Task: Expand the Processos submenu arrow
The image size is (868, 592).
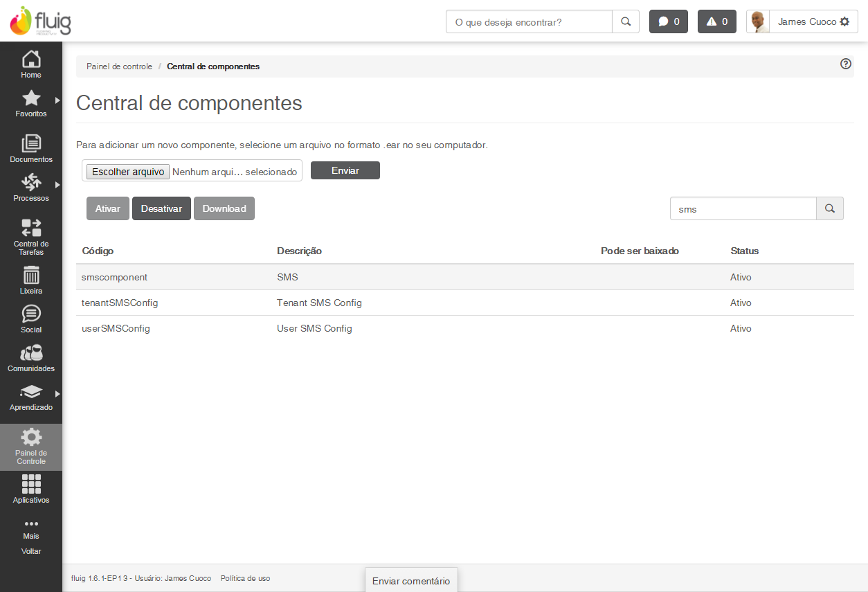Action: tap(57, 185)
